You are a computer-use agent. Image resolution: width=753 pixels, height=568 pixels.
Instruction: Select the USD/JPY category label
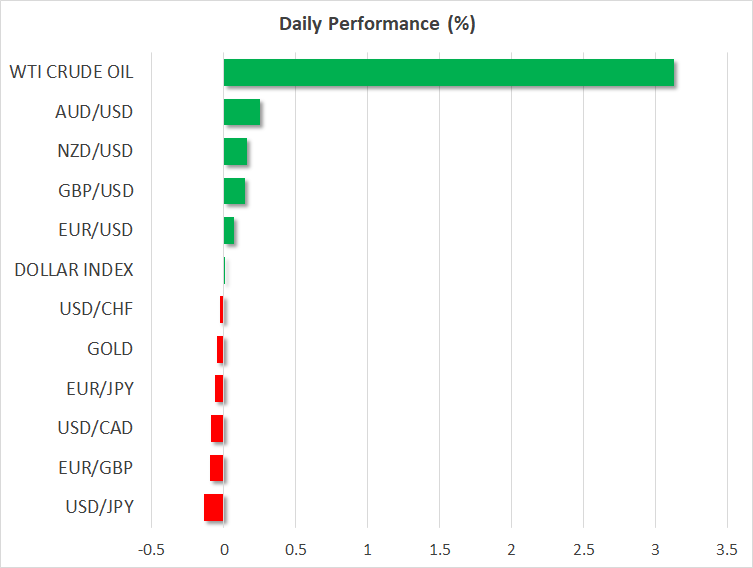point(99,507)
